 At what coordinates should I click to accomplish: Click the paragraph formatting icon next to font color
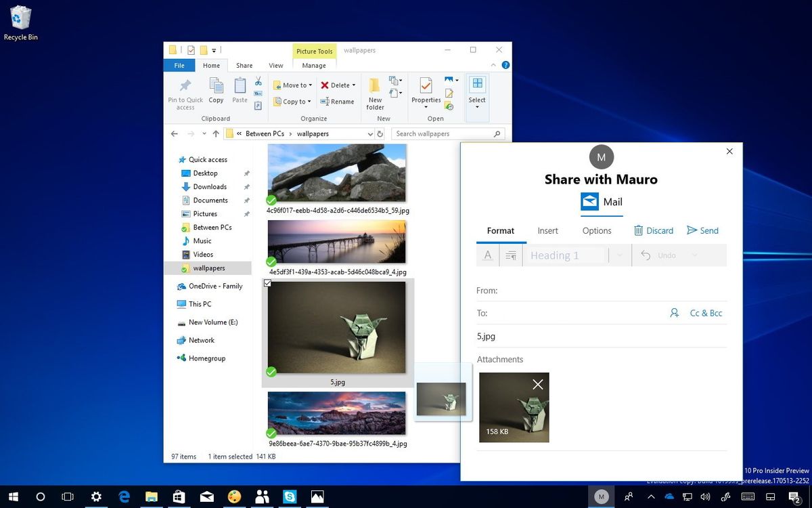(511, 255)
